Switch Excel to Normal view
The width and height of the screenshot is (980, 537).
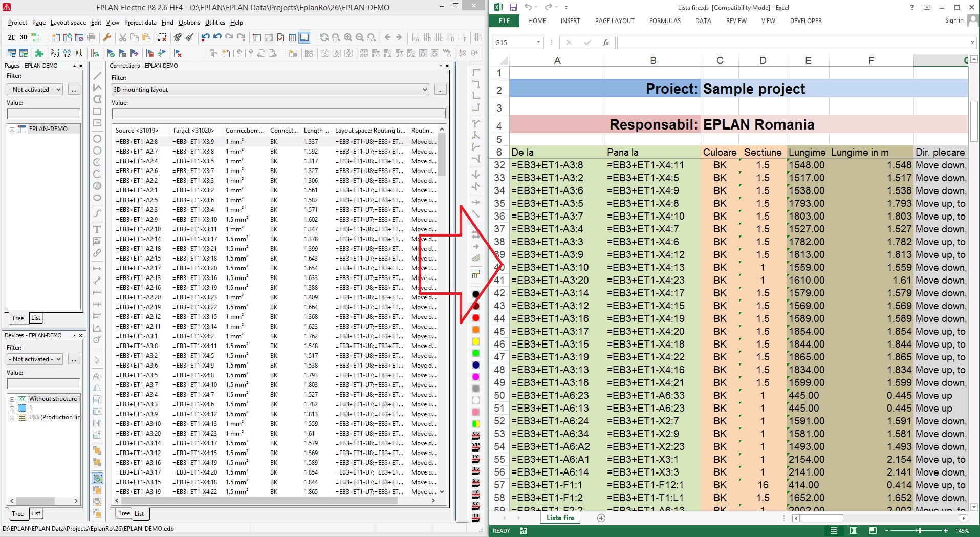coord(834,531)
